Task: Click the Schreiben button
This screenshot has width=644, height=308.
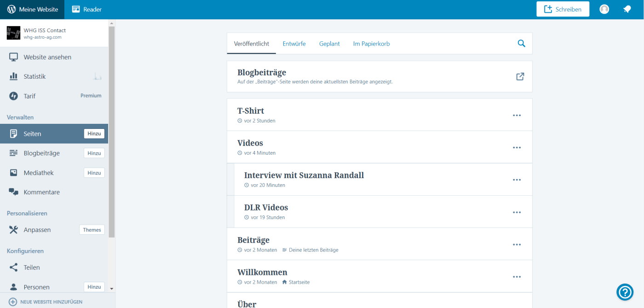Action: point(563,9)
